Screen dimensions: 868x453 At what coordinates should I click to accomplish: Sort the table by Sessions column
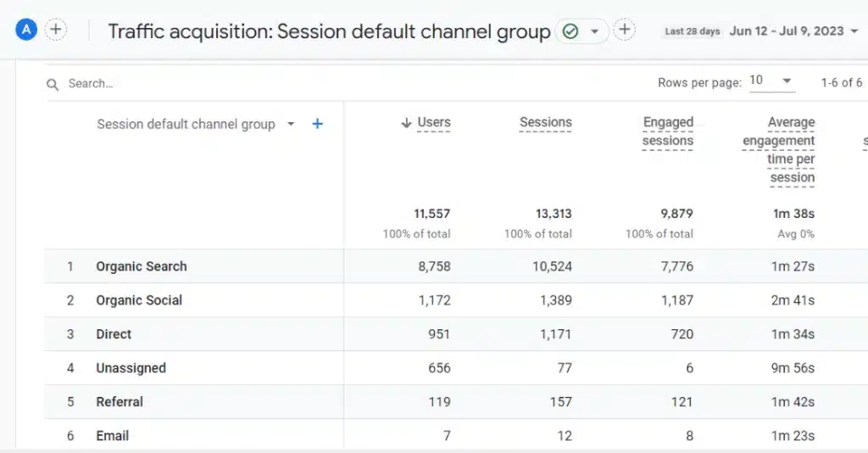(x=545, y=123)
